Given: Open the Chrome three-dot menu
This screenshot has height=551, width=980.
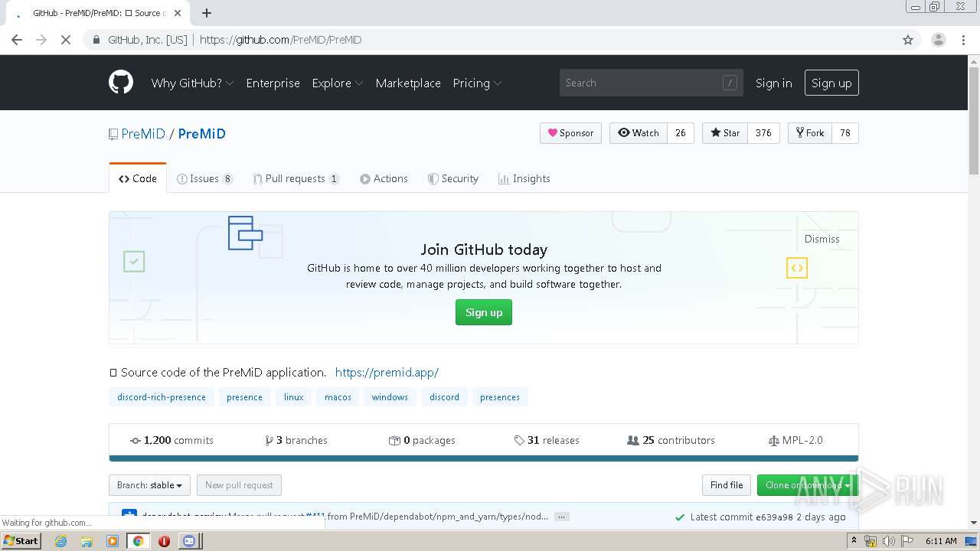Looking at the screenshot, I should click(x=964, y=40).
